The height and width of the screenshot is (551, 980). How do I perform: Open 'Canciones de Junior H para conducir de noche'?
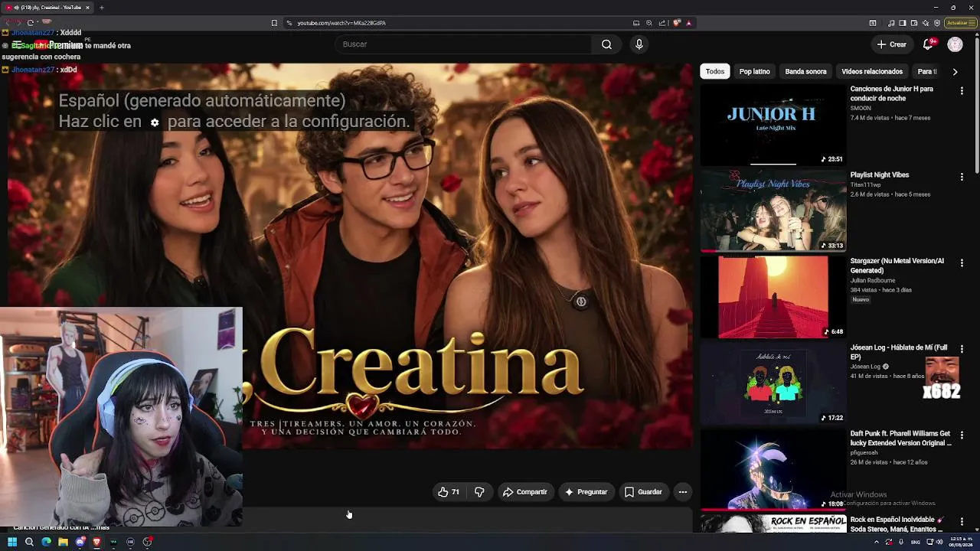point(891,93)
